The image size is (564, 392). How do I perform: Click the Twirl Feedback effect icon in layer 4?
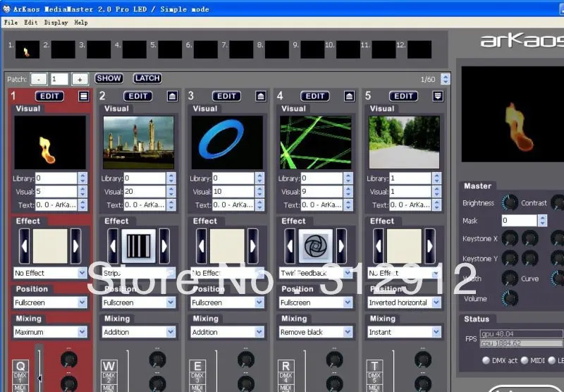click(315, 245)
